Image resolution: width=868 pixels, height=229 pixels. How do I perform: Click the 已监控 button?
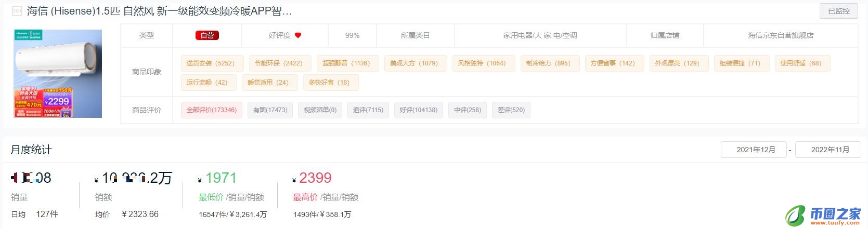tap(839, 11)
